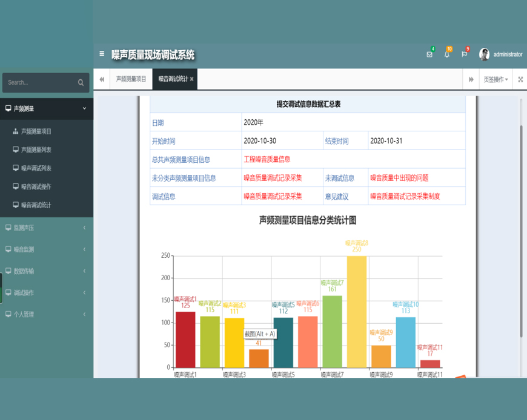Close the 噪音调试统计 tab
This screenshot has height=420, width=527.
(192, 79)
